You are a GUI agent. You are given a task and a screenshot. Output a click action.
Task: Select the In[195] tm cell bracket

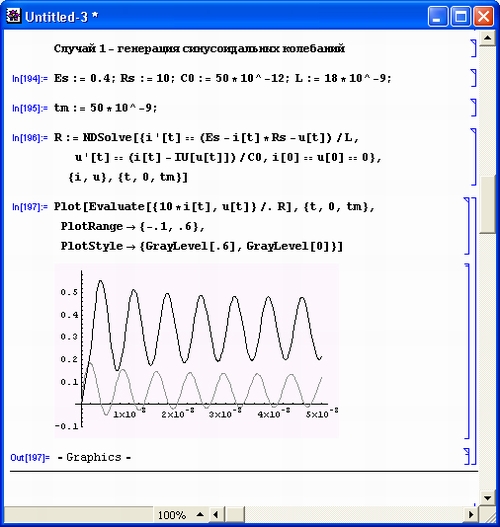[x=473, y=108]
